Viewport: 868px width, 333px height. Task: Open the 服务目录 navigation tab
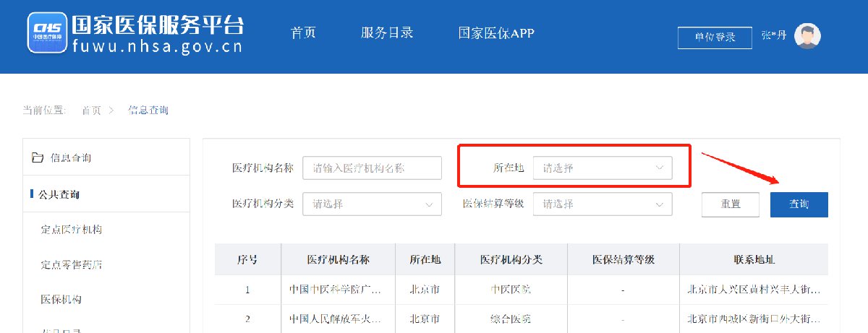[x=387, y=33]
